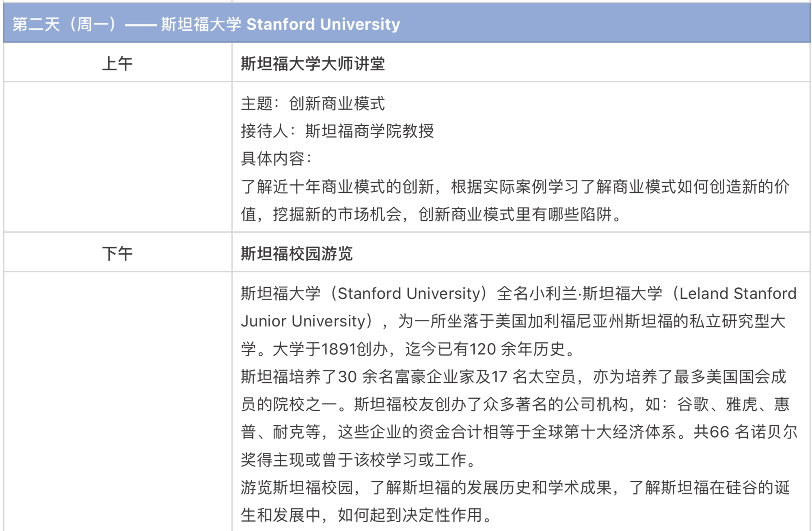Click the text '挖掘新的市场机会'
Viewport: 812px width, 531px height.
[x=337, y=214]
